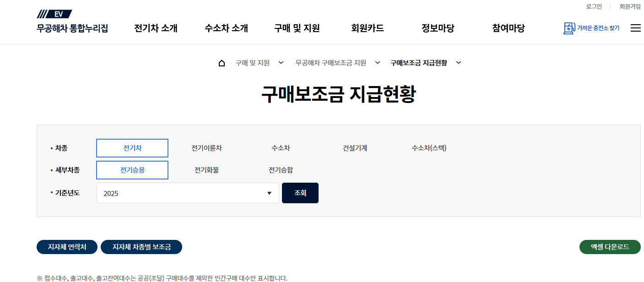The height and width of the screenshot is (282, 644).
Task: Open the 참여마당 menu
Action: click(x=508, y=28)
